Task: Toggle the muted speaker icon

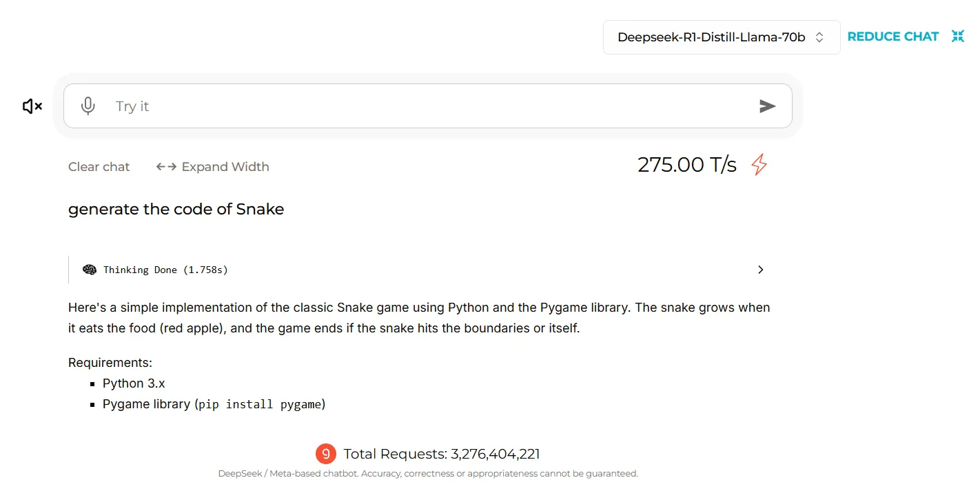Action: point(32,106)
